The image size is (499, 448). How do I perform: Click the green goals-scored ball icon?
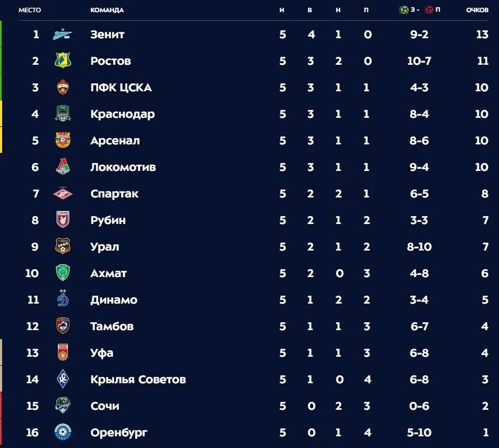(x=403, y=10)
